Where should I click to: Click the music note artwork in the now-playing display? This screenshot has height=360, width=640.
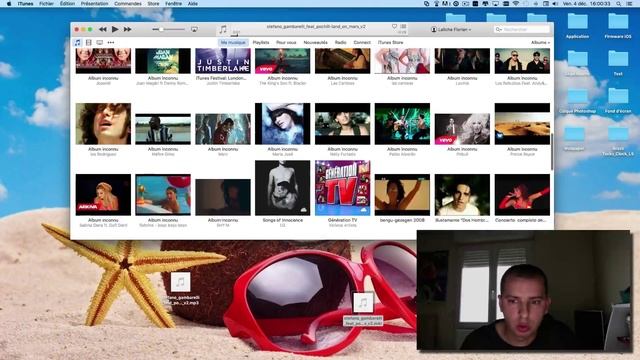223,29
